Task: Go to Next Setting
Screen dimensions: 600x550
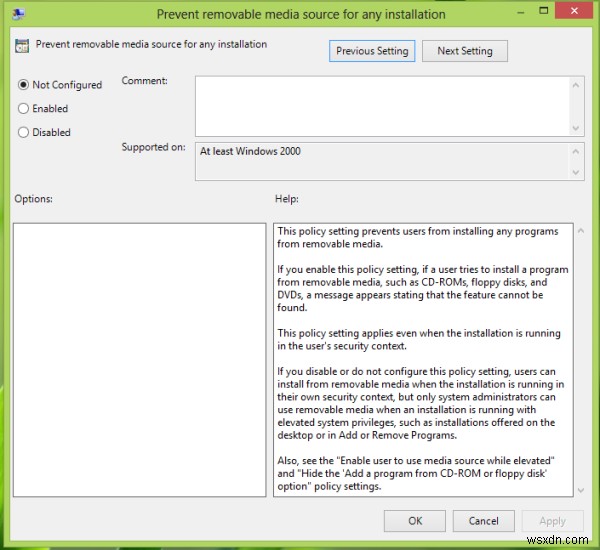Action: tap(465, 51)
